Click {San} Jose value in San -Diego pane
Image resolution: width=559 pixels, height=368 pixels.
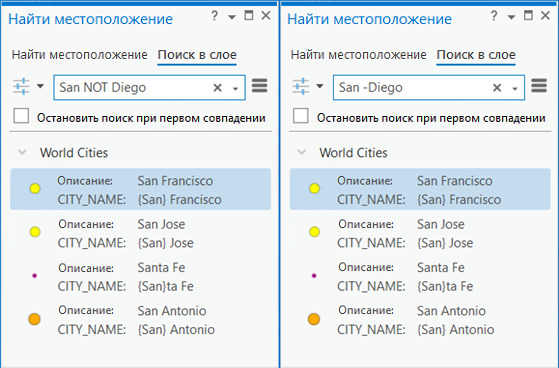pyautogui.click(x=445, y=243)
